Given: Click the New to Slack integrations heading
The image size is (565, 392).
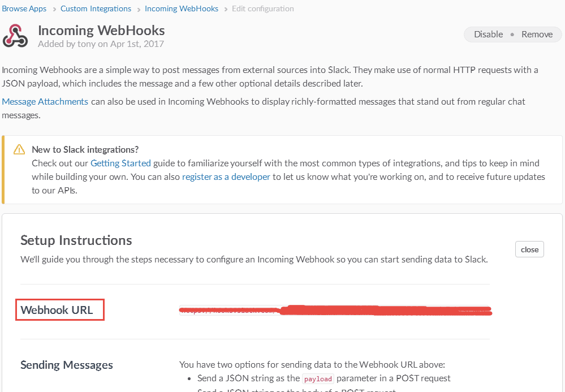Looking at the screenshot, I should click(x=85, y=149).
